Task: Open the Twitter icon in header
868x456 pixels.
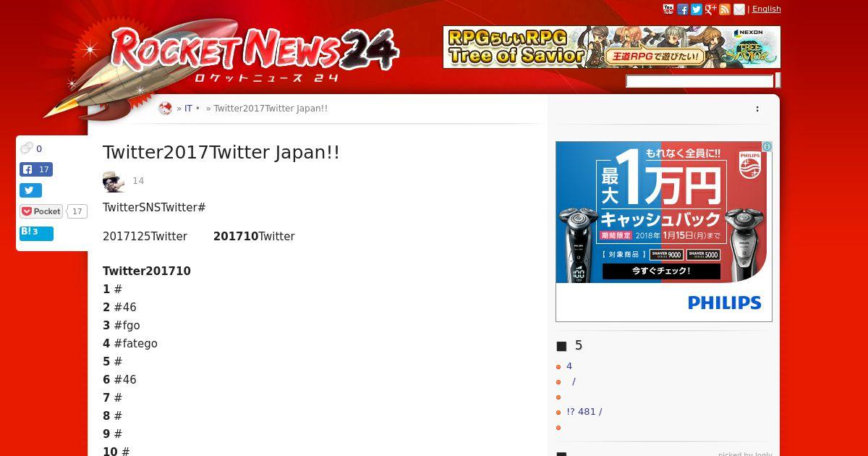Action: coord(697,9)
